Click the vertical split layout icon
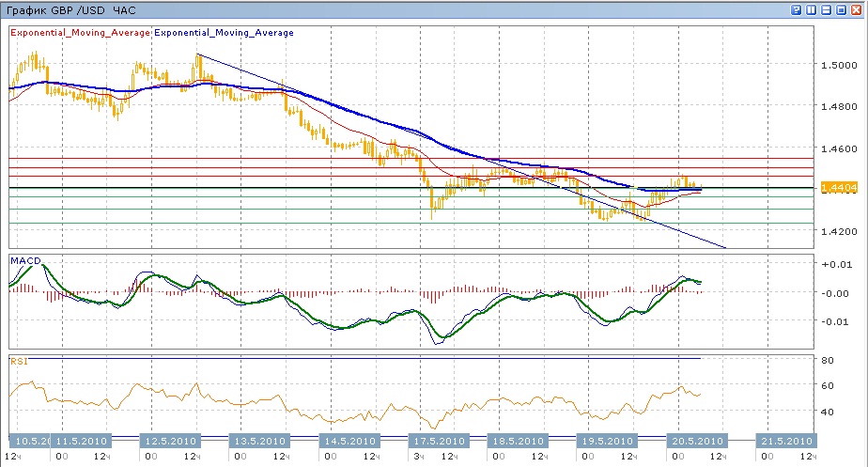This screenshot has height=467, width=868. tap(812, 9)
